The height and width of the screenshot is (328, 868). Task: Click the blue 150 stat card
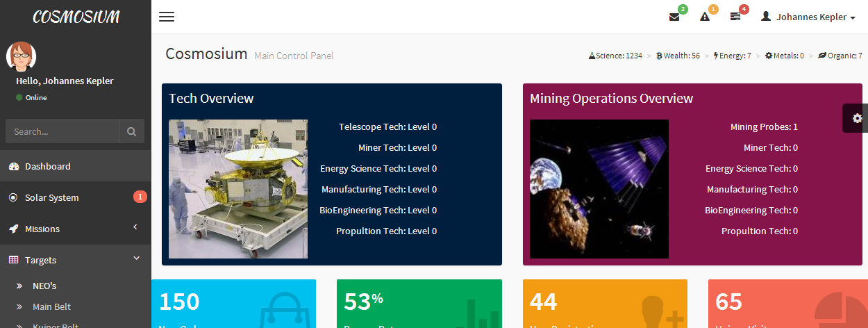[x=233, y=304]
